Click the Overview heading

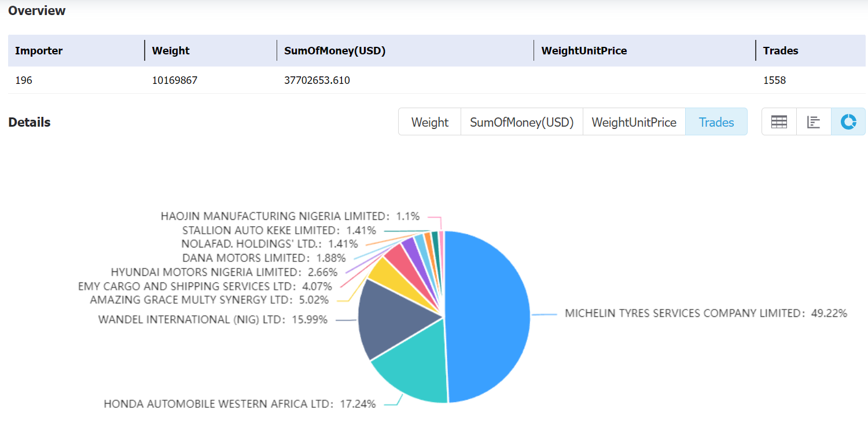coord(37,10)
